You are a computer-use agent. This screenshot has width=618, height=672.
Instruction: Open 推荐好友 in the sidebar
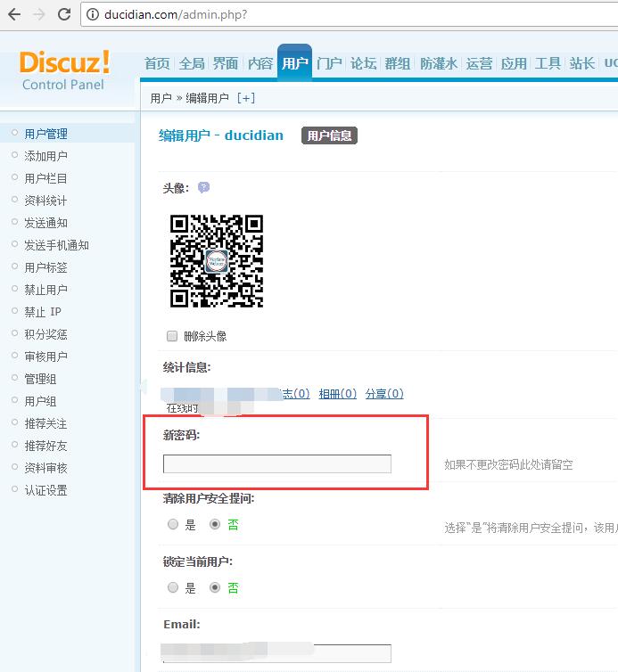click(x=45, y=446)
